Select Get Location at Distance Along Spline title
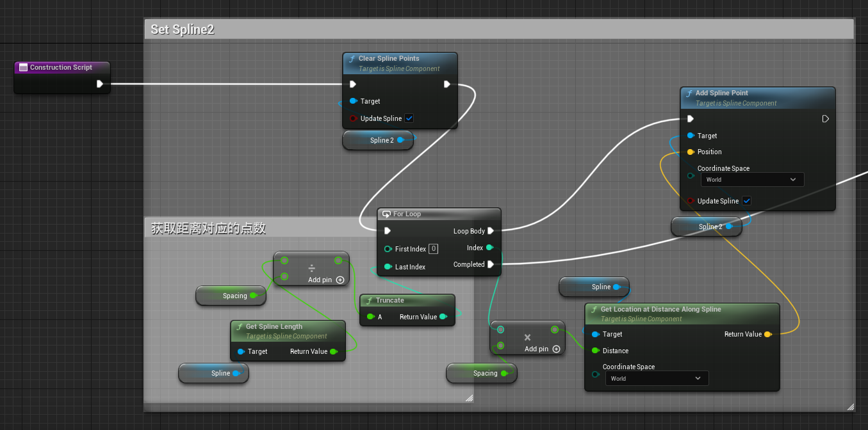 tap(661, 309)
